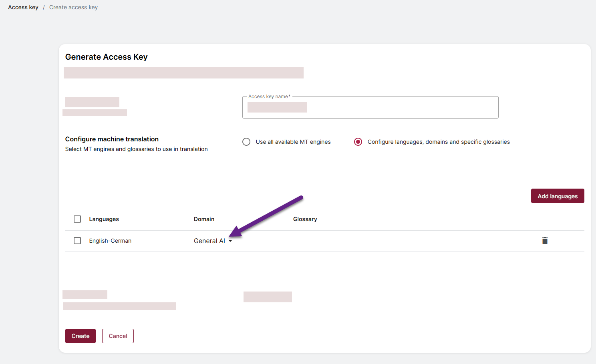
Task: Tick the select-all checkbox in Languages header
Action: [x=77, y=219]
